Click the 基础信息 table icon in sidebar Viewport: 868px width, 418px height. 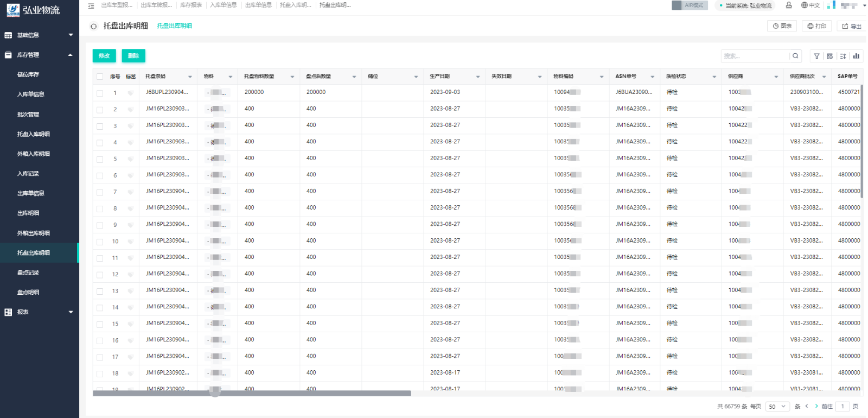pyautogui.click(x=8, y=35)
